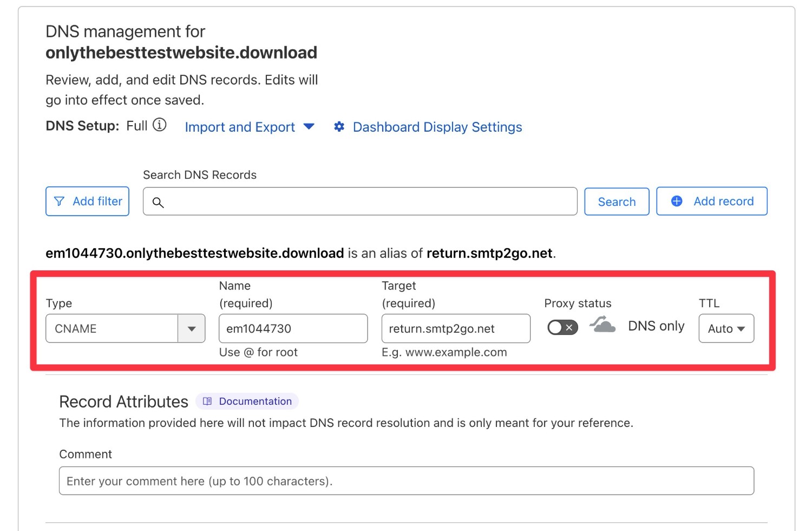
Task: Click the Add record button
Action: [x=712, y=201]
